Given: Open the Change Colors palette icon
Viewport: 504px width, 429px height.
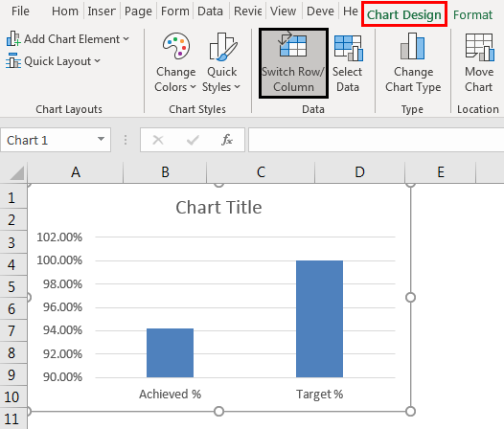Looking at the screenshot, I should click(175, 46).
